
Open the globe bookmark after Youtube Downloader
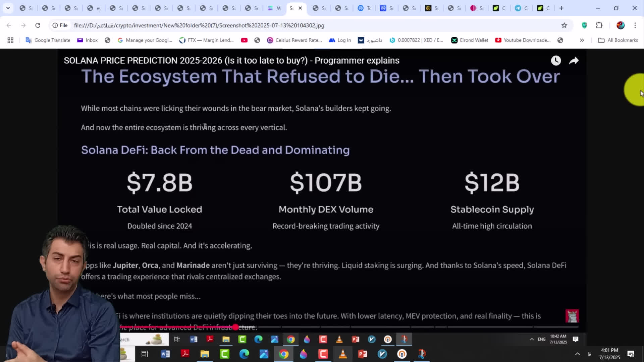click(x=560, y=40)
